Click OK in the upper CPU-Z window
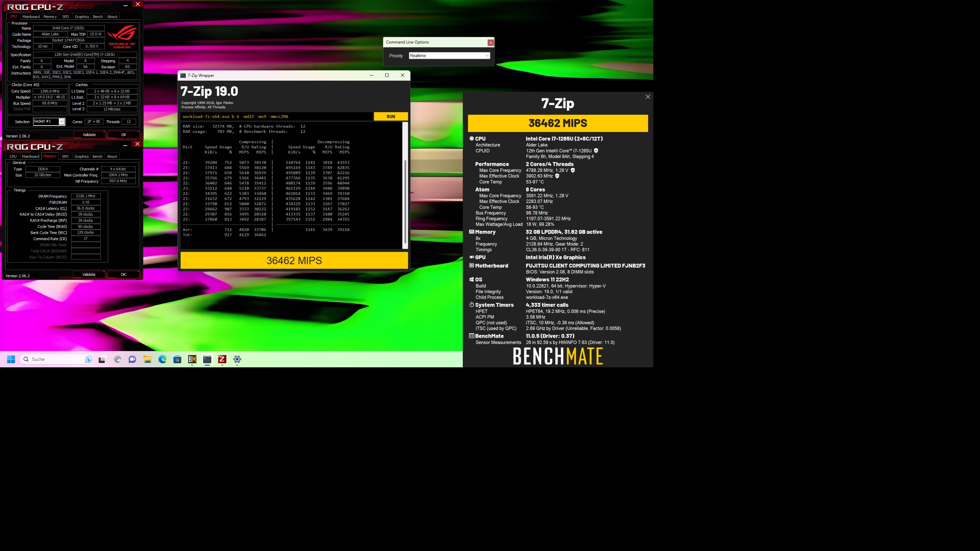Screen dimensions: 980x551 click(124, 135)
